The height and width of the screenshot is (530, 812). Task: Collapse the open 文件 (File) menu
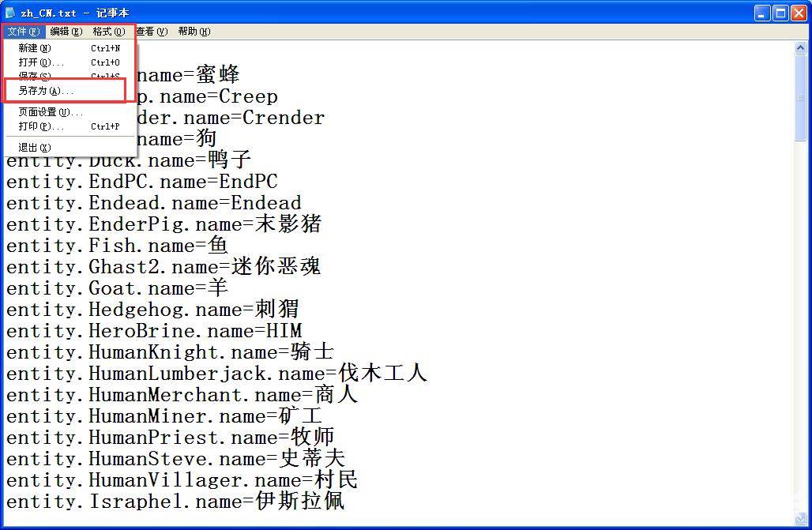tap(24, 32)
